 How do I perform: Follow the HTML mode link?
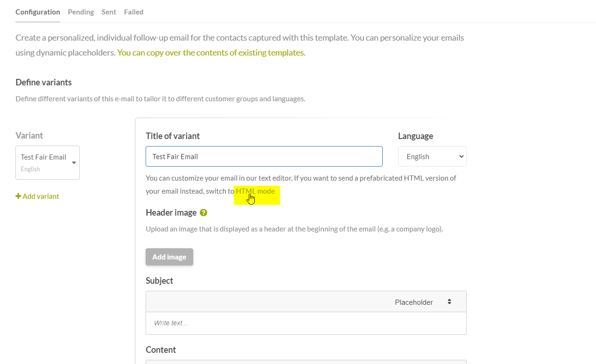click(x=255, y=191)
